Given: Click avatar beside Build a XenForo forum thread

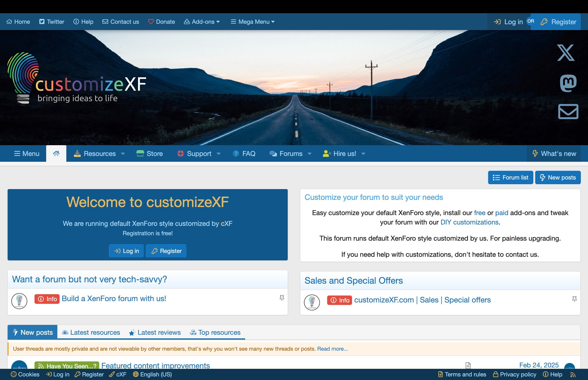Looking at the screenshot, I should pyautogui.click(x=19, y=301).
